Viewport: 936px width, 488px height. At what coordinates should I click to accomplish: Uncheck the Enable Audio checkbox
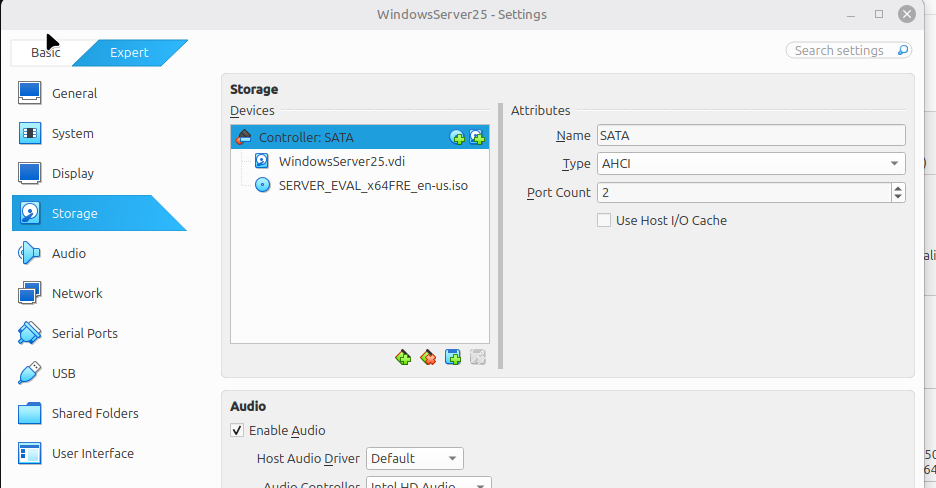[237, 430]
